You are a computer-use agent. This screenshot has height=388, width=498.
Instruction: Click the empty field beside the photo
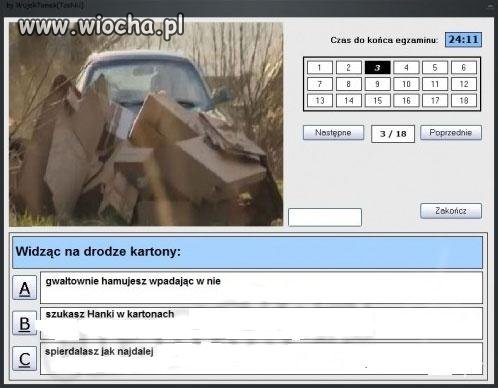(325, 217)
